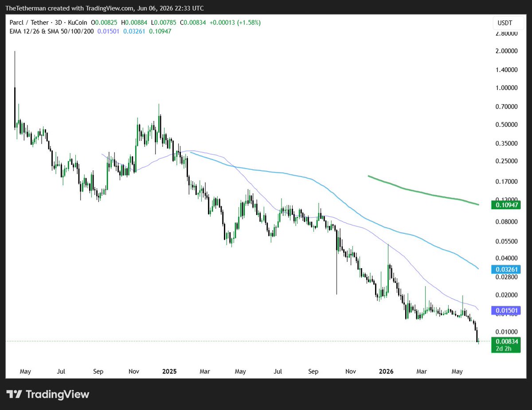Click 0.25000 on the price axis
The height and width of the screenshot is (410, 532).
click(507, 161)
